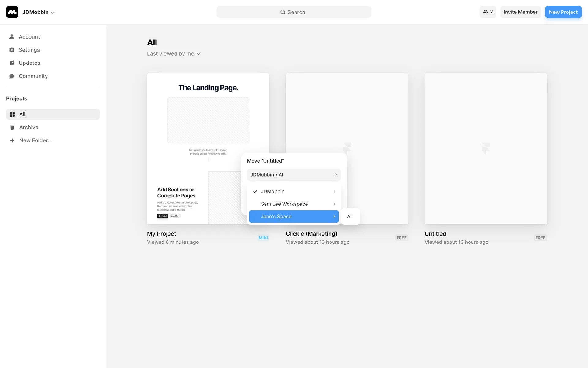588x368 pixels.
Task: Click the plus icon for New Folder
Action: 12,140
